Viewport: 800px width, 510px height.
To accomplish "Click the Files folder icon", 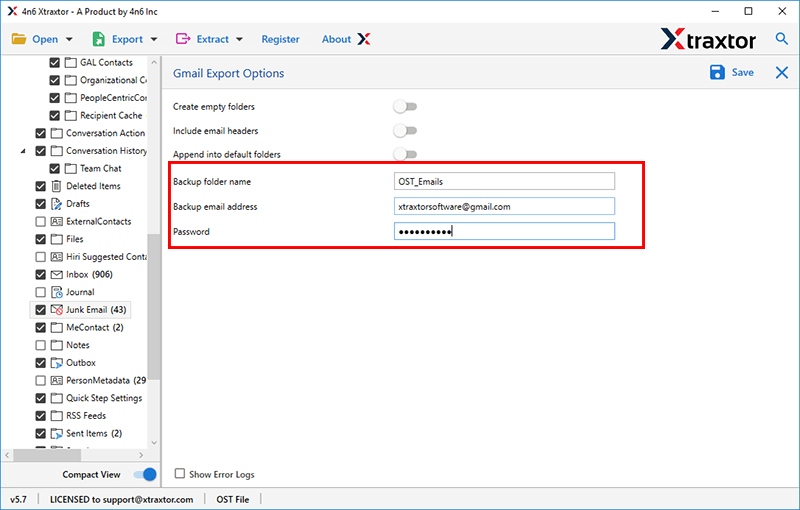I will click(x=57, y=239).
